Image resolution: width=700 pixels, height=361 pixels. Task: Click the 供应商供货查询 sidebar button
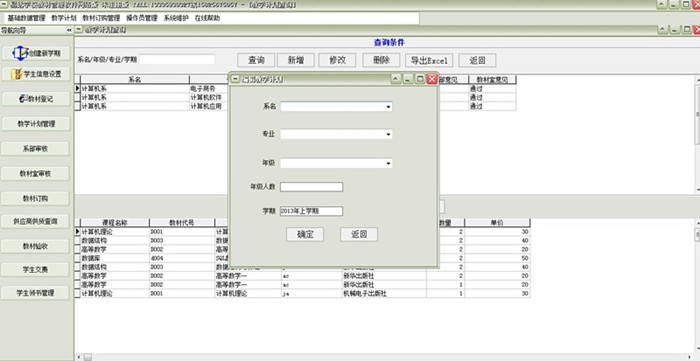click(36, 221)
